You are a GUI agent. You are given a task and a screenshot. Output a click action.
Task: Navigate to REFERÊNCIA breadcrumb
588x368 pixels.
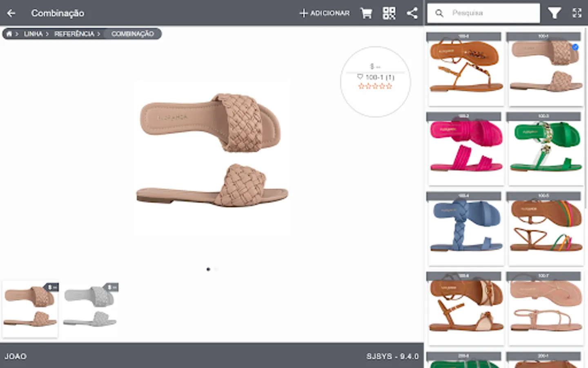[x=74, y=34]
